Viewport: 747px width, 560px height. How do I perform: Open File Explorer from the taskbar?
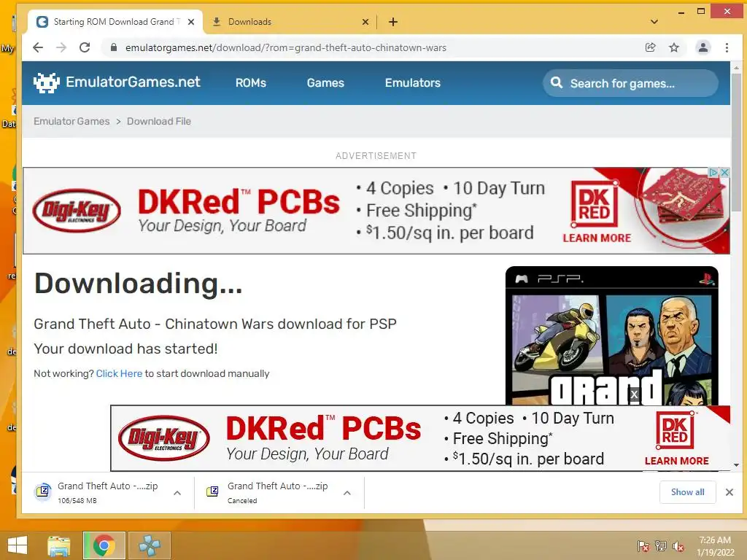[59, 545]
